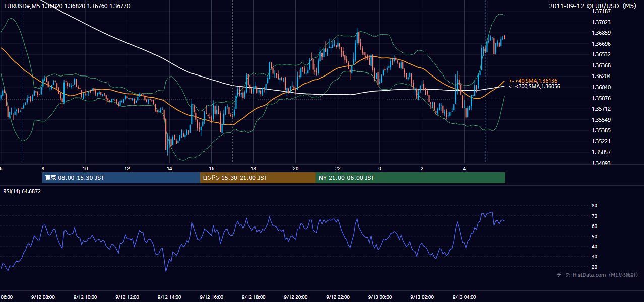This screenshot has height=302, width=644.
Task: Click the 9/12 22:00 bottom time label
Action: coord(338,297)
